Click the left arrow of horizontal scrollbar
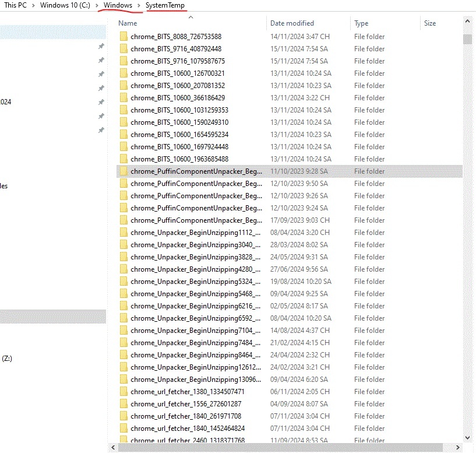 click(x=113, y=447)
